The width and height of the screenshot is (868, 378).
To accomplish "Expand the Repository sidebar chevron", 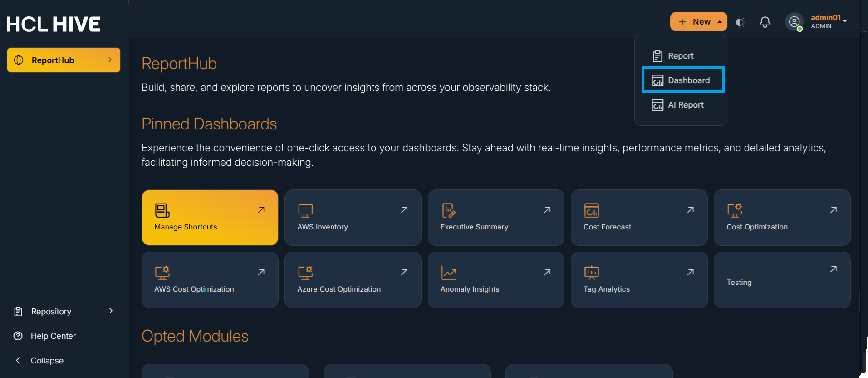I will click(111, 311).
